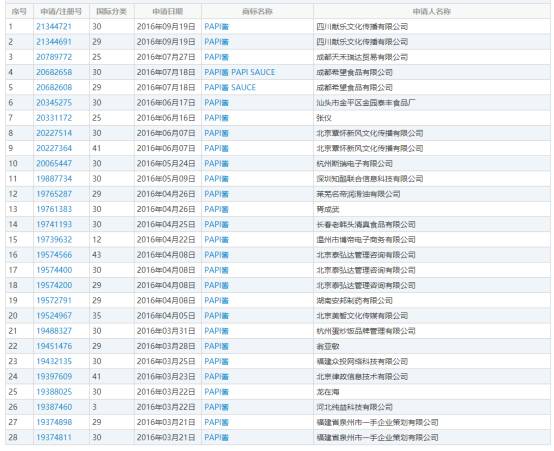Click application number 19739632

54,239
